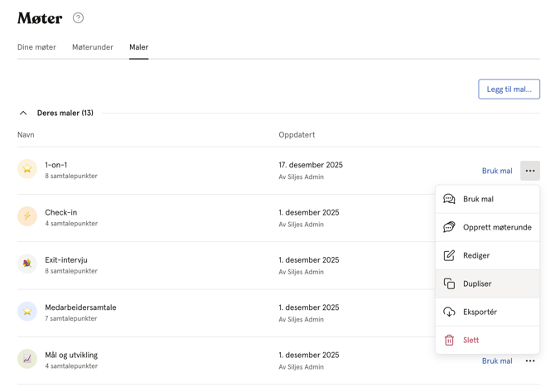The image size is (555, 392).
Task: Click the cloud download icon beside Eksportér
Action: pyautogui.click(x=449, y=312)
